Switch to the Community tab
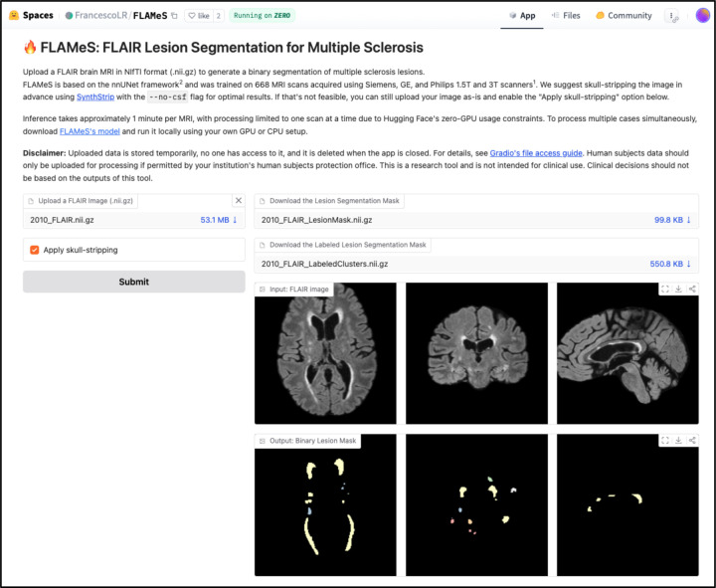Viewport: 716px width, 588px height. coord(624,16)
